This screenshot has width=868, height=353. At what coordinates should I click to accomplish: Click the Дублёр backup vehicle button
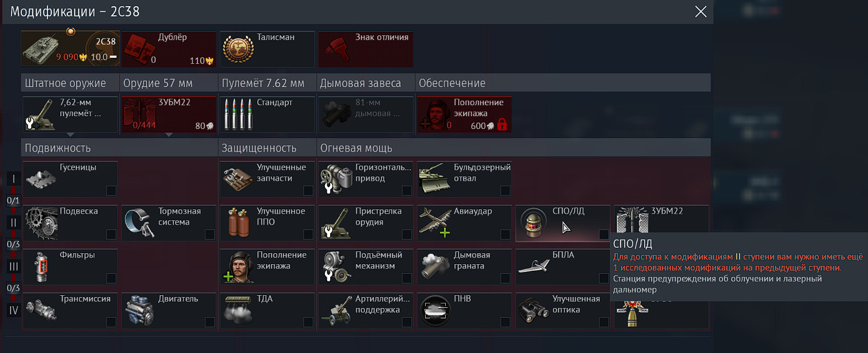point(169,49)
